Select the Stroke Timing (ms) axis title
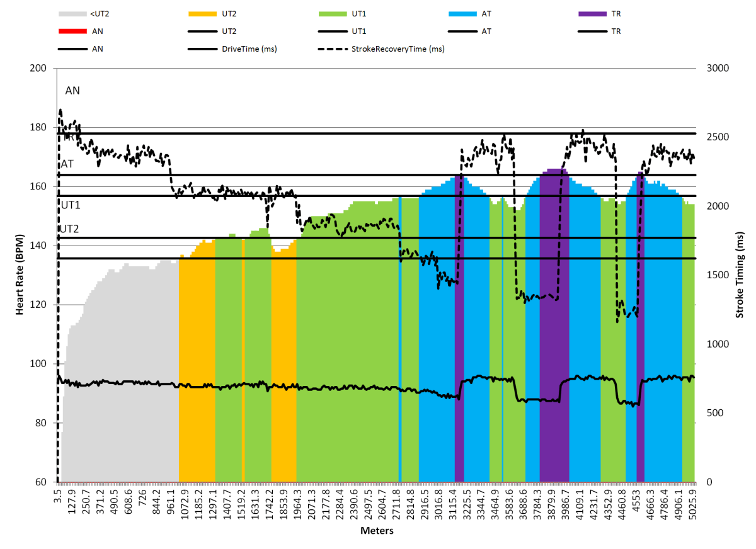Image resolution: width=756 pixels, height=549 pixels. click(740, 275)
